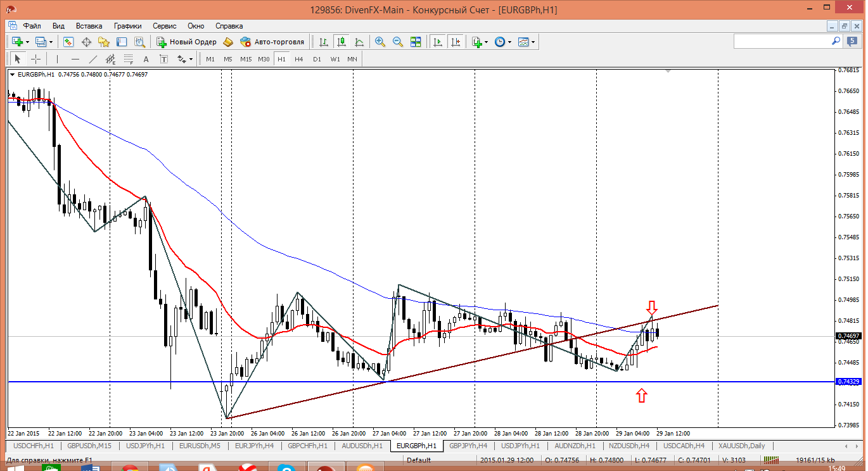The width and height of the screenshot is (868, 471).
Task: Open the Файл menu
Action: point(32,26)
